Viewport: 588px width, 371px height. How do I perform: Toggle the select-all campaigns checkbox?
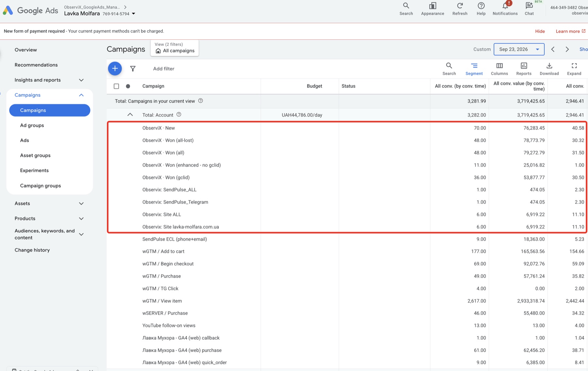(116, 86)
